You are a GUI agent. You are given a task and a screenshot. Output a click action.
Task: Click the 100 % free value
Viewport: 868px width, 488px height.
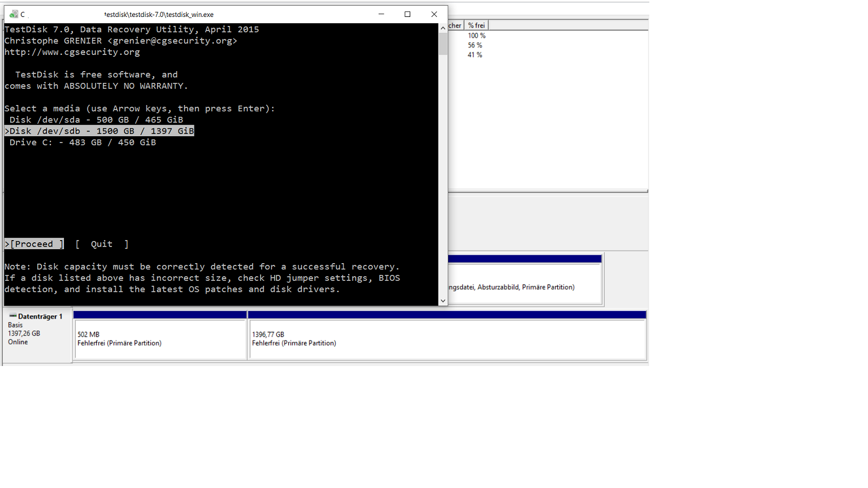(476, 36)
